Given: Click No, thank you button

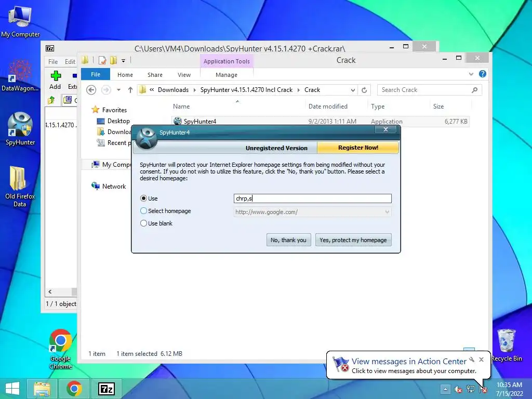Looking at the screenshot, I should (288, 240).
